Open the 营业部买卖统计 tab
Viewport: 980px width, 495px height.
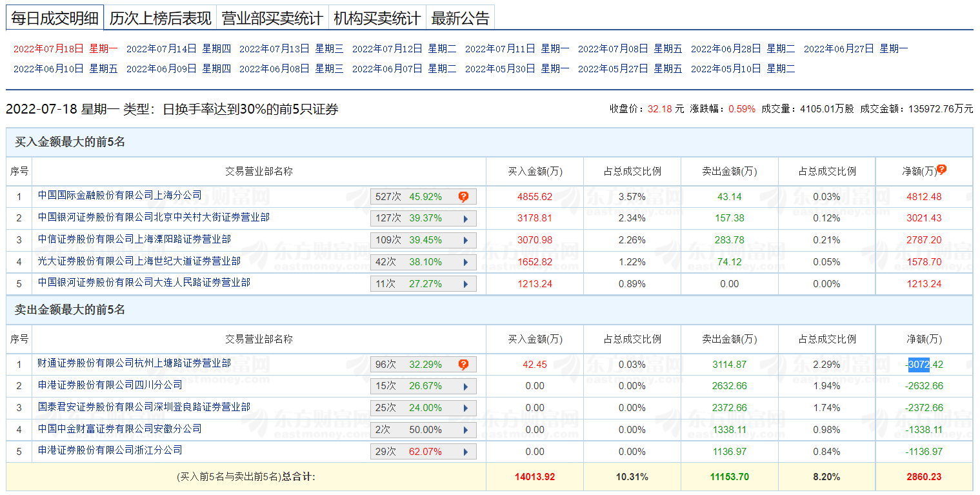click(x=272, y=18)
